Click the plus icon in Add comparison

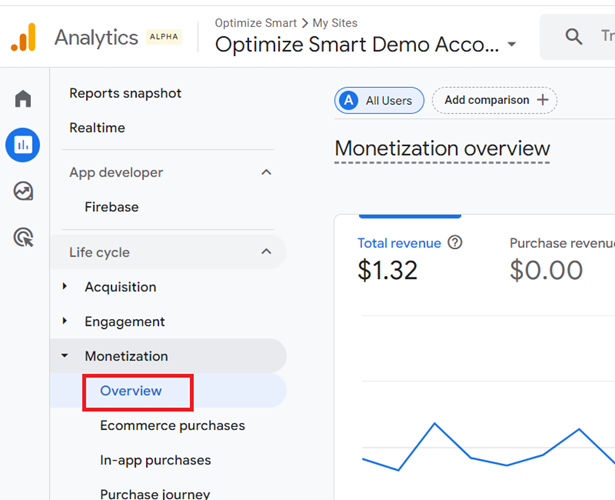point(543,100)
